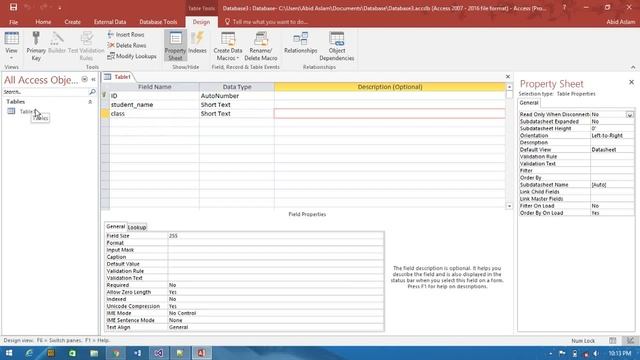Show Object Dependencies pane

point(337,46)
